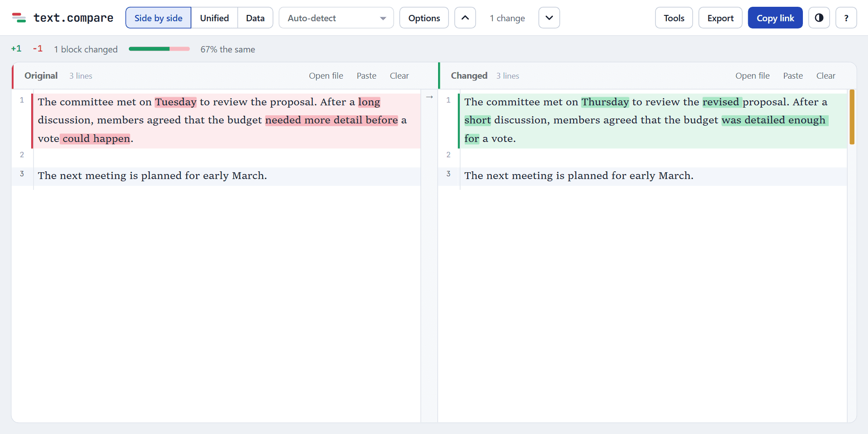Click 'was detailed enough' in Changed pane

coord(774,120)
